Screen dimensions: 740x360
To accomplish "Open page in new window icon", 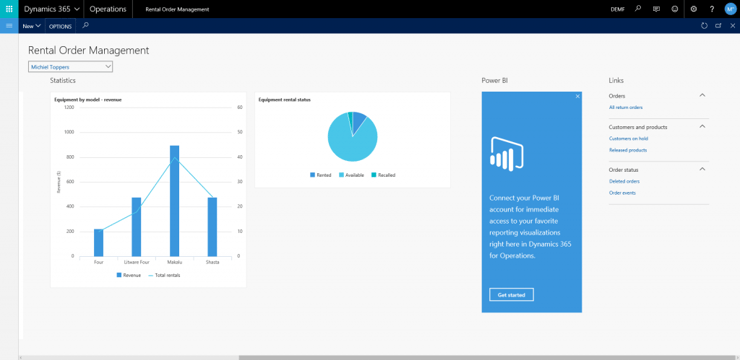I will pos(718,26).
